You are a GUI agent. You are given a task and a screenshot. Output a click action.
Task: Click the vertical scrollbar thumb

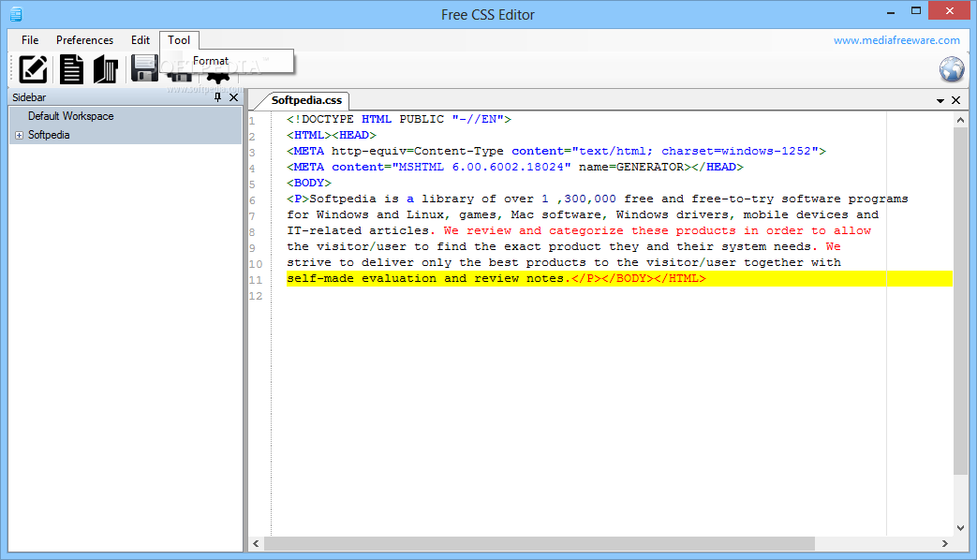(960, 301)
